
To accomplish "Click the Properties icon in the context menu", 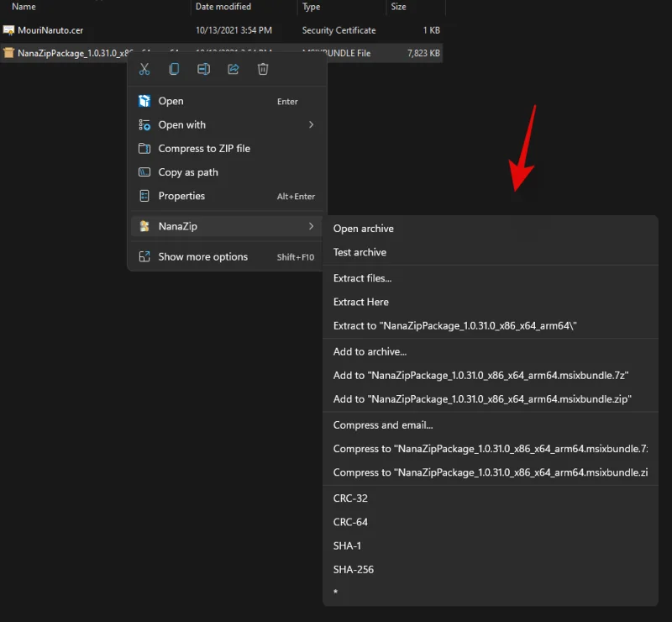I will click(144, 196).
